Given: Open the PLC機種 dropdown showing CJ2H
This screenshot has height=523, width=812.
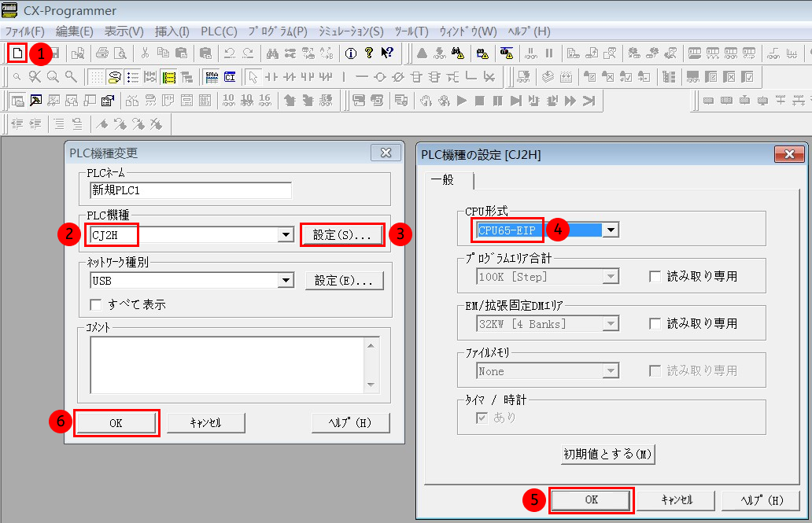Looking at the screenshot, I should (x=286, y=235).
